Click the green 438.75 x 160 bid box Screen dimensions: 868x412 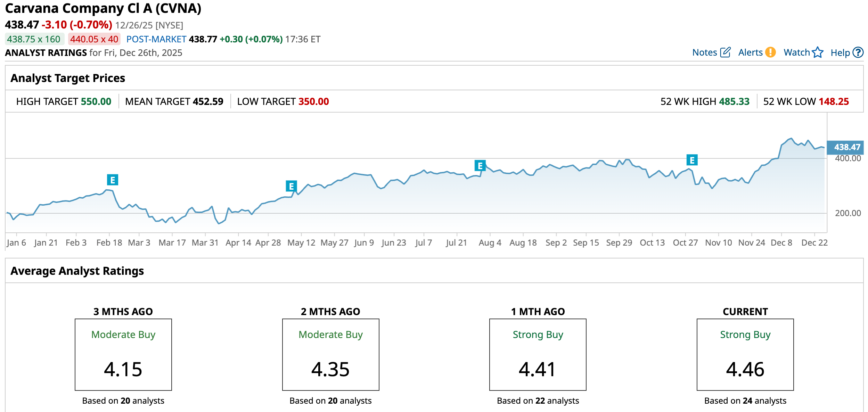34,39
